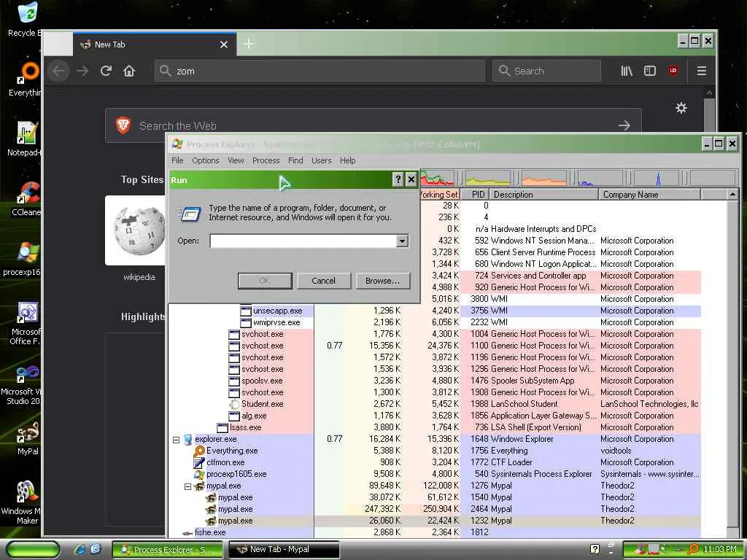Close the Run dialog
The width and height of the screenshot is (747, 560).
tap(411, 179)
